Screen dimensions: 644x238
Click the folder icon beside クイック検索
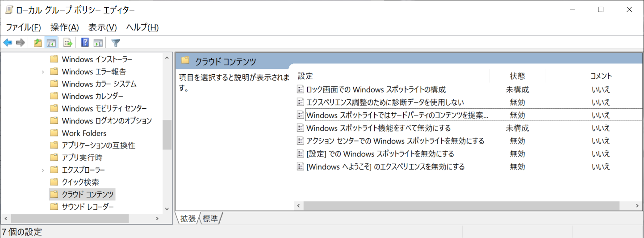pos(54,183)
